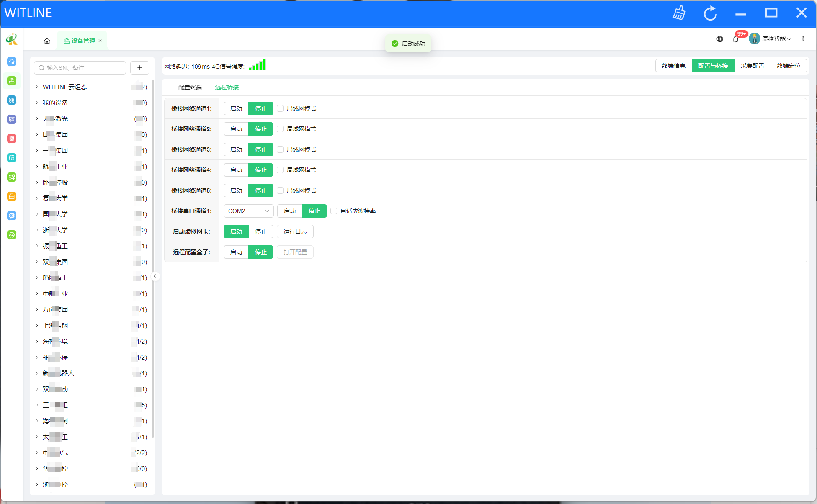Click the 运行日志 button

tap(295, 231)
